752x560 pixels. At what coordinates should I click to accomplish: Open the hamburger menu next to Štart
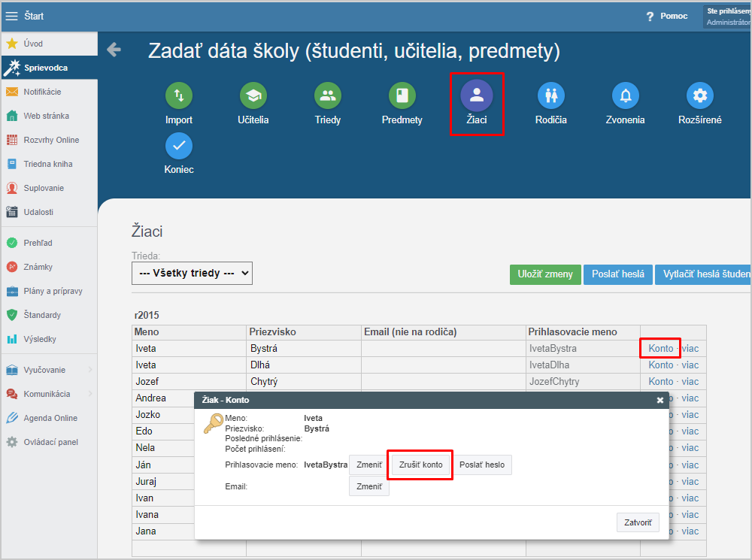coord(11,17)
